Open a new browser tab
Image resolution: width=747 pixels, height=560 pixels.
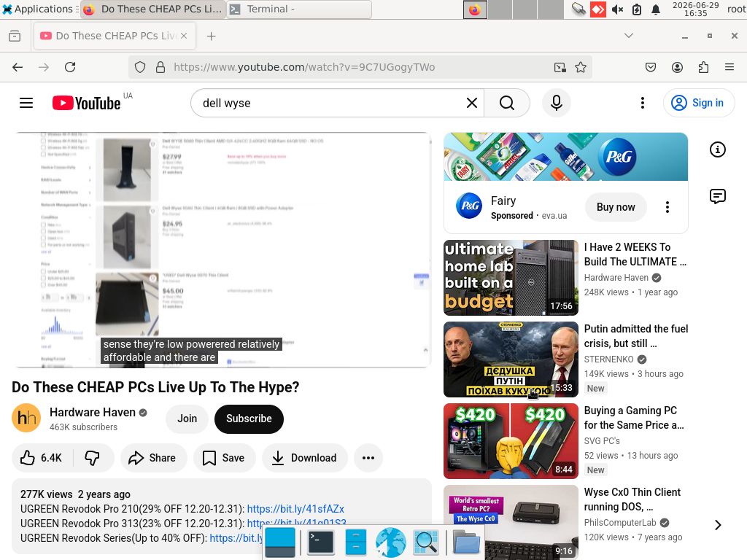[x=211, y=36]
